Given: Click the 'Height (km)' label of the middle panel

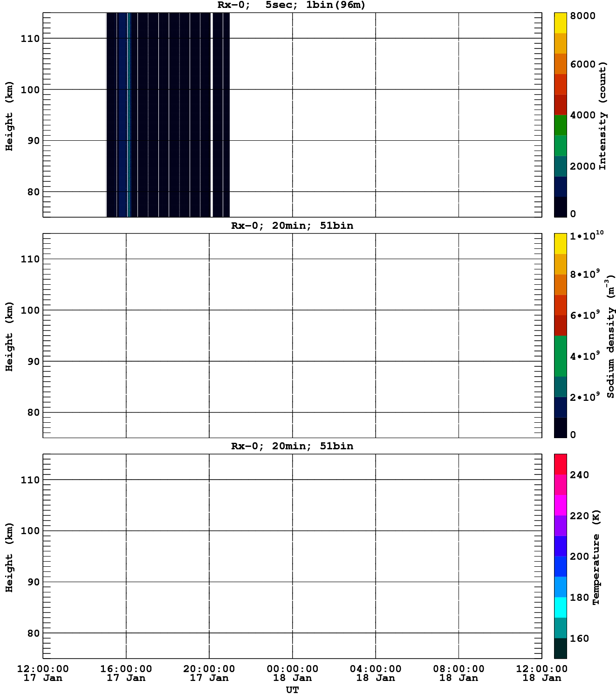Looking at the screenshot, I should [9, 337].
